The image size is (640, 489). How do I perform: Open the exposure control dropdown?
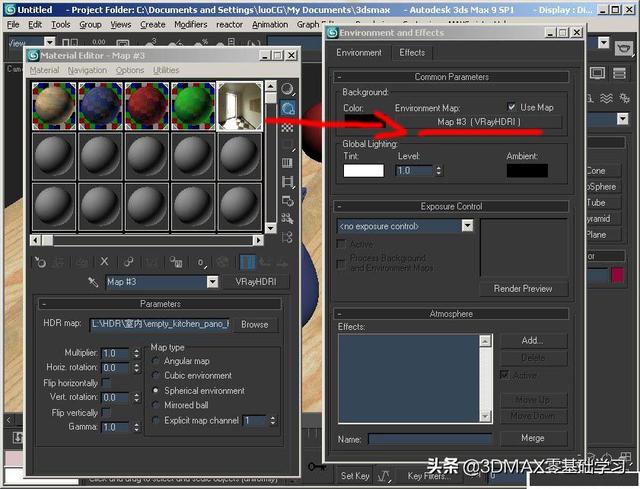467,226
